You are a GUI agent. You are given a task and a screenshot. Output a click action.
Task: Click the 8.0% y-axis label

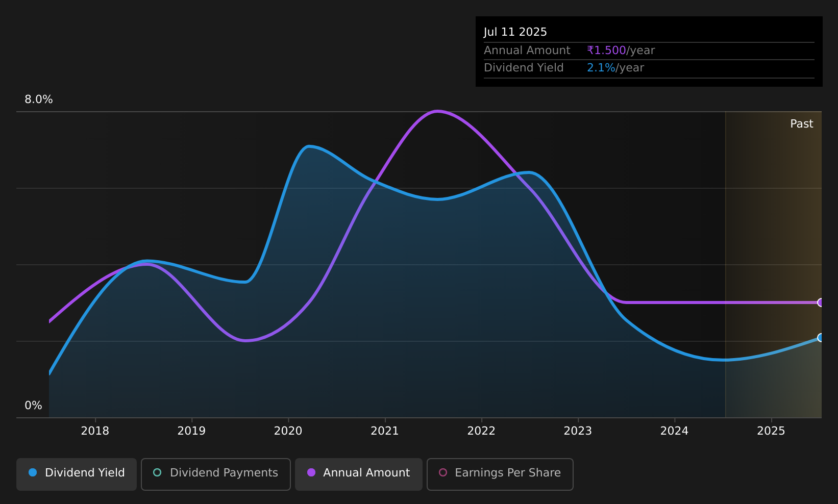coord(39,99)
